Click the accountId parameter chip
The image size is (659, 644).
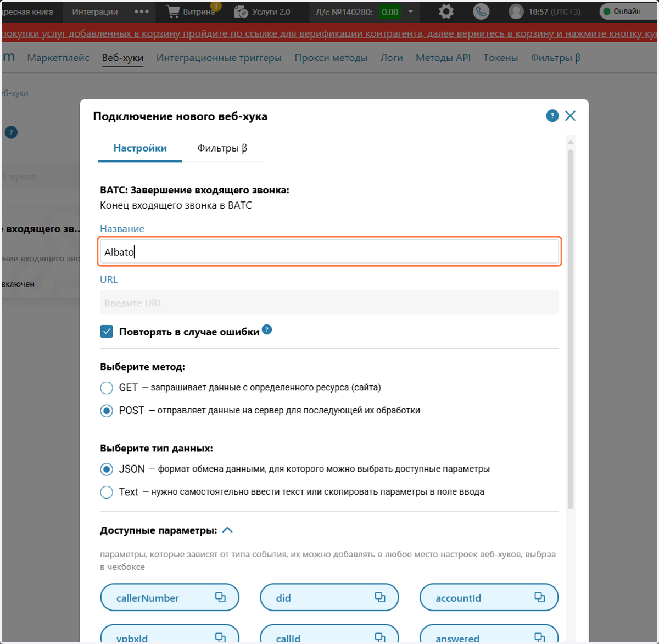point(489,597)
